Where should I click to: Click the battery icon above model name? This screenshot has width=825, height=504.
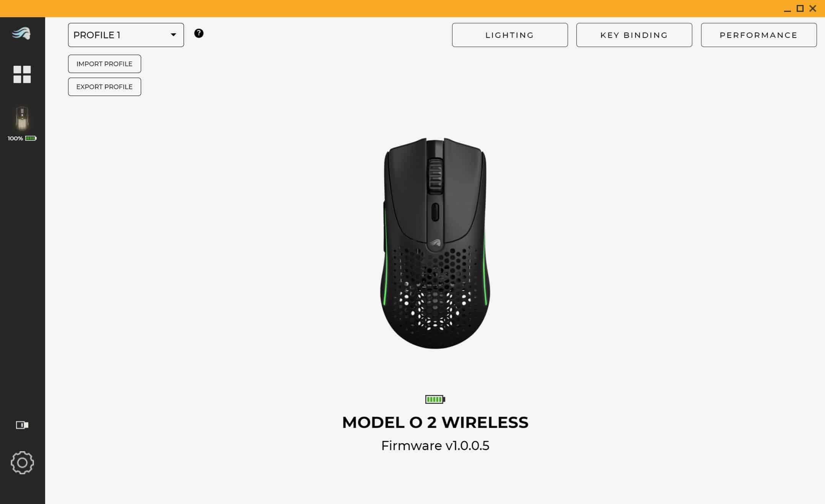click(435, 400)
